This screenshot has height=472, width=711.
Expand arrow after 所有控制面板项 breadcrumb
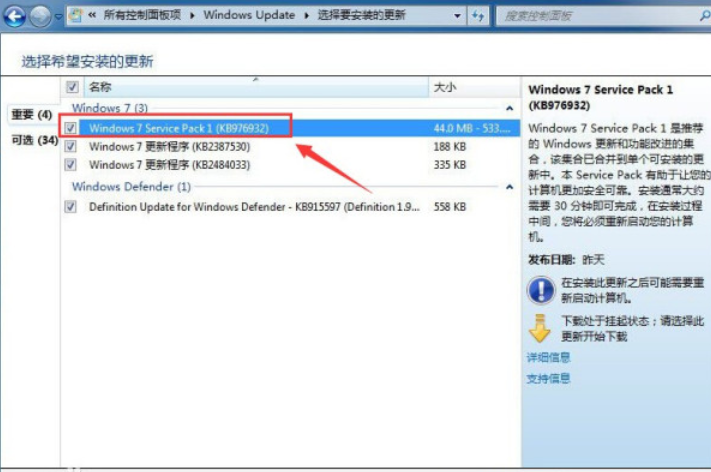192,16
